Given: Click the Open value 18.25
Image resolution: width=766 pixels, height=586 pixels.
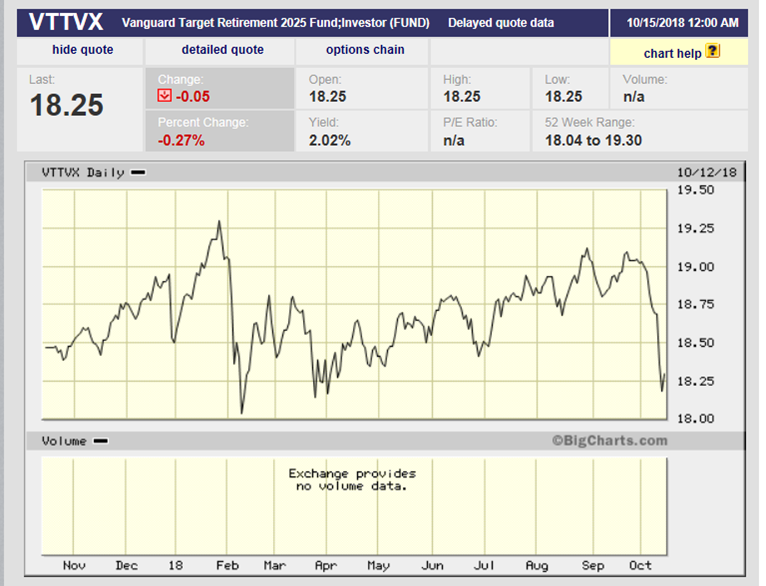Looking at the screenshot, I should [x=327, y=97].
